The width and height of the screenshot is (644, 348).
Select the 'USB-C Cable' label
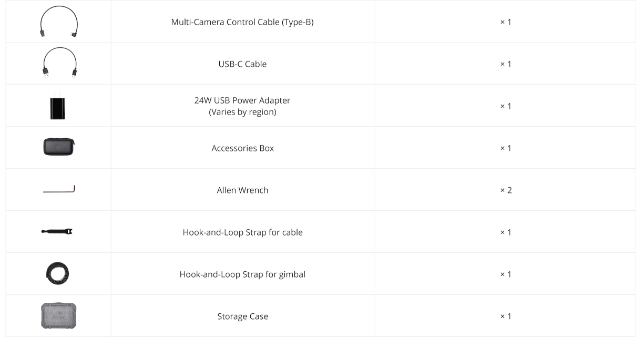click(x=242, y=64)
